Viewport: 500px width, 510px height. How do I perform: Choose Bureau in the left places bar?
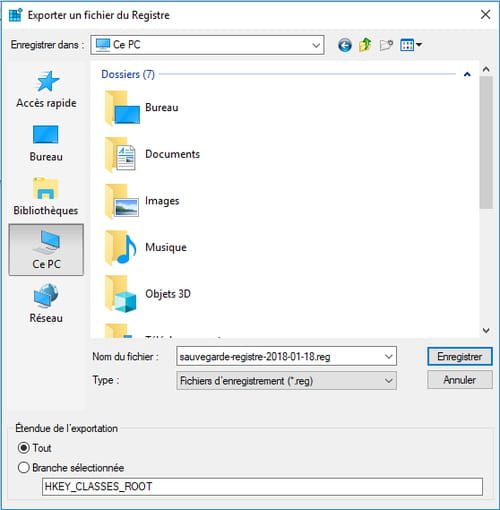click(x=46, y=143)
